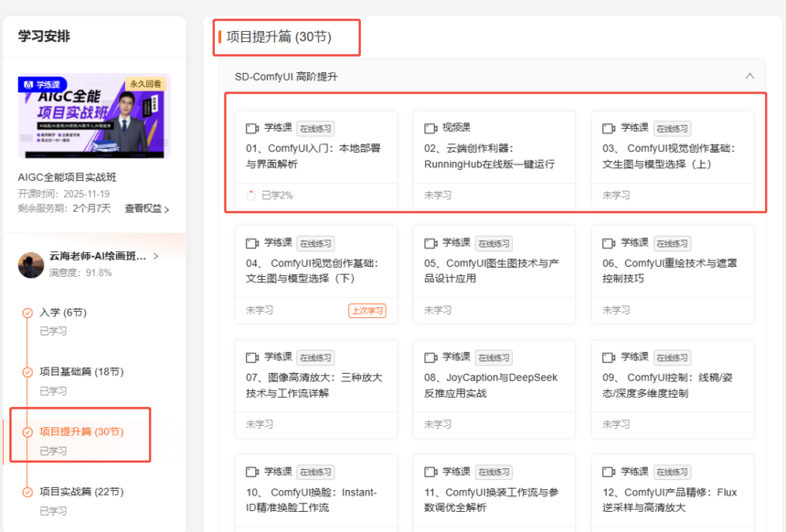This screenshot has width=786, height=532.
Task: Open lesson 04 文生图与模型选择（下） title
Action: (x=313, y=271)
